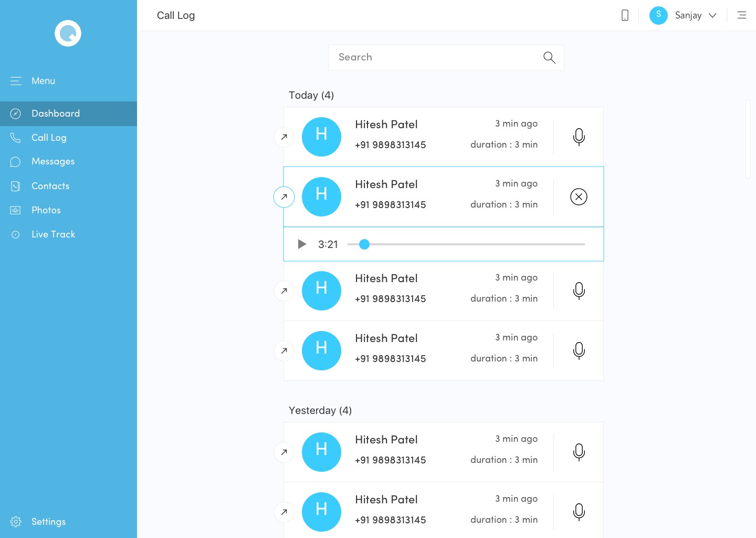Click the microphone icon on first Today call

click(x=579, y=137)
